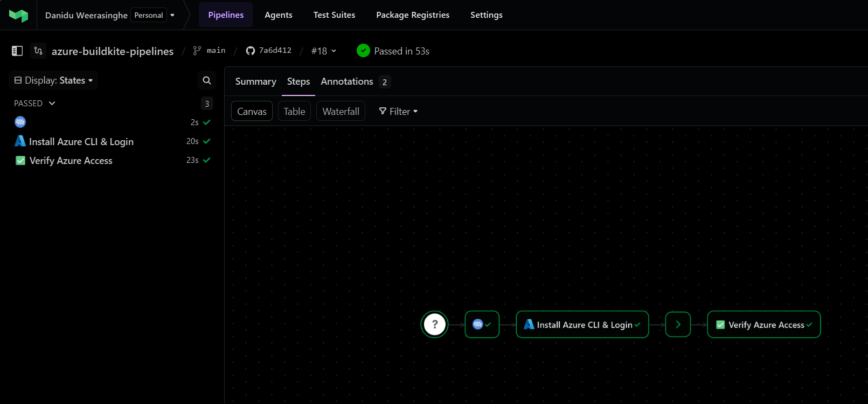Click the checkmark on the 20s step row
This screenshot has height=404, width=868.
click(207, 141)
